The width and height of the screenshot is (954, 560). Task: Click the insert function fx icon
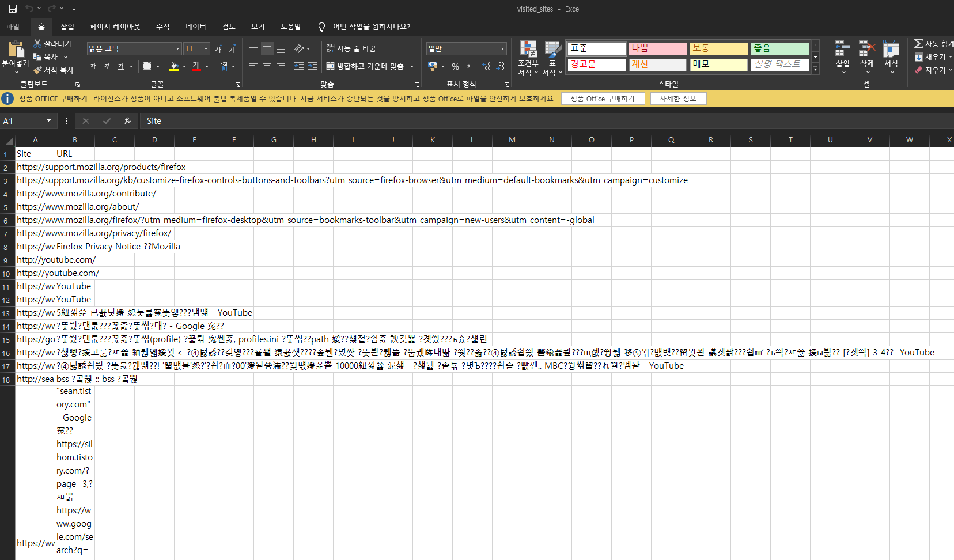coord(127,121)
